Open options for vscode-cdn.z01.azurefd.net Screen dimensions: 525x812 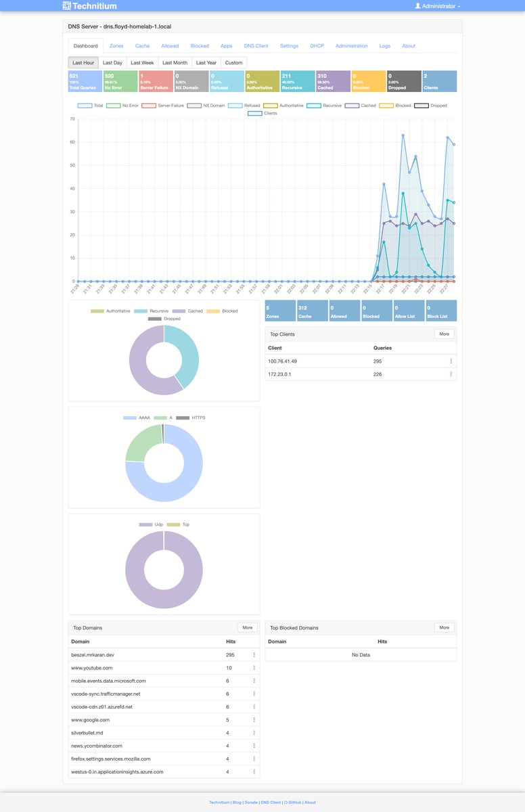[x=254, y=706]
